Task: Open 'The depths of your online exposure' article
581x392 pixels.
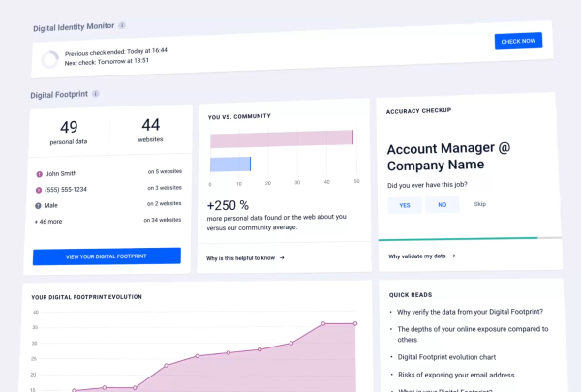Action: (x=473, y=334)
